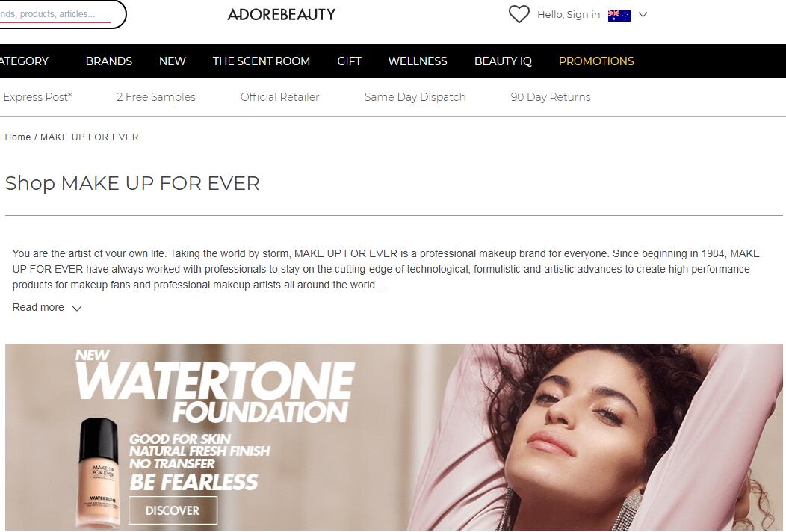Open the NEW menu item
Screen dimensions: 786x532
(173, 61)
